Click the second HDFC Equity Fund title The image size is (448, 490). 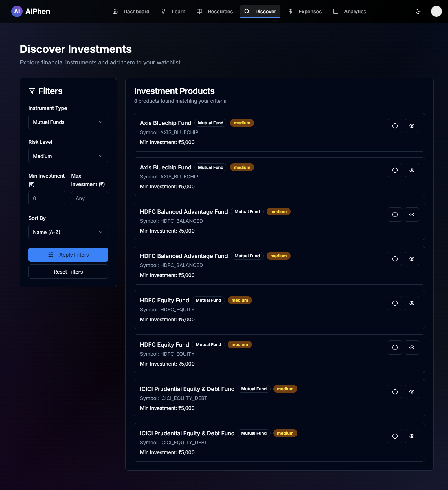(164, 345)
